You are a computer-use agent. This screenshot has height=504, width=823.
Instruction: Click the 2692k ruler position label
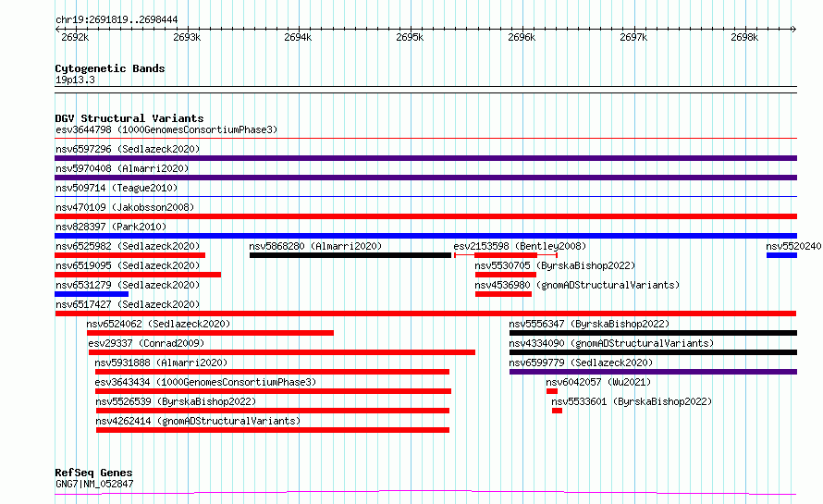tap(75, 37)
